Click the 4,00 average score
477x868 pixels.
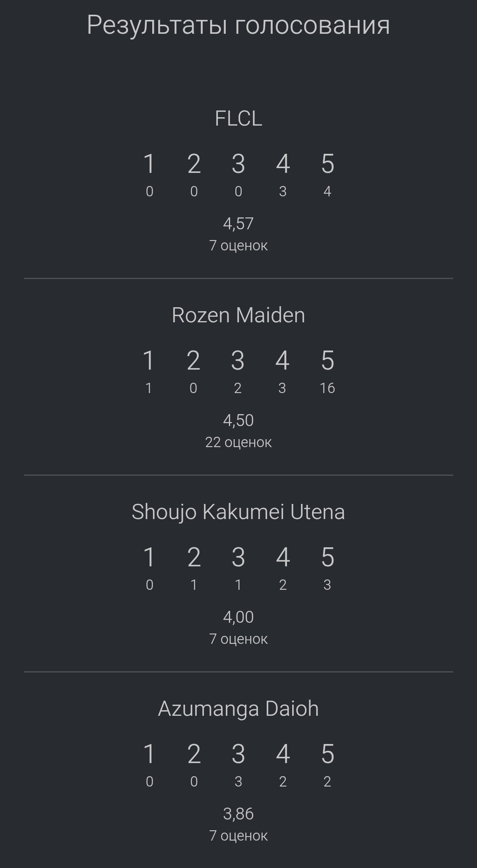238,617
